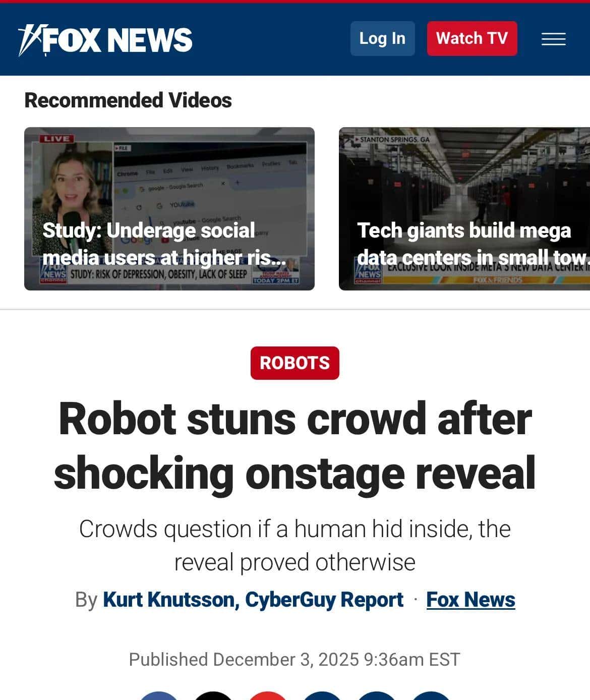590x700 pixels.
Task: Tap the Fox News logo
Action: [105, 39]
